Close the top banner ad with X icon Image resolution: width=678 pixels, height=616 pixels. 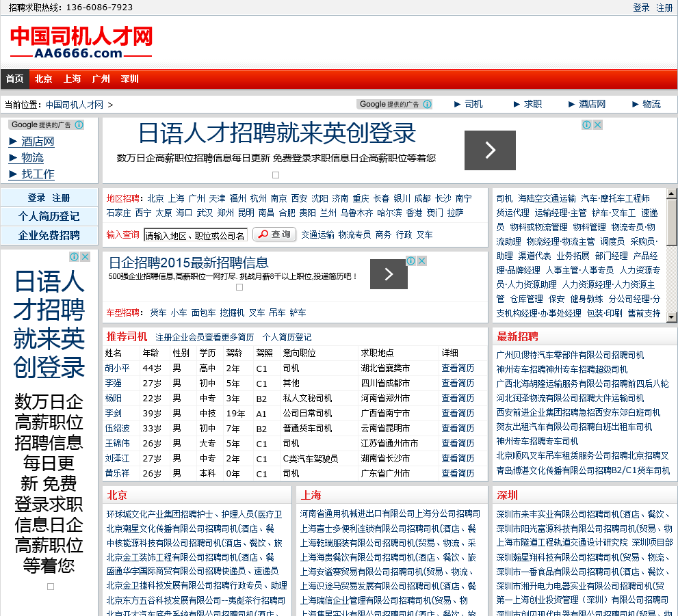coord(597,125)
